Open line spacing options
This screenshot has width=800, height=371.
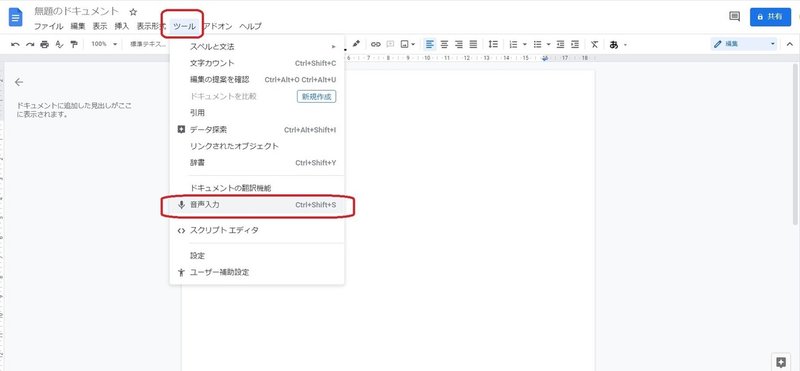[493, 44]
